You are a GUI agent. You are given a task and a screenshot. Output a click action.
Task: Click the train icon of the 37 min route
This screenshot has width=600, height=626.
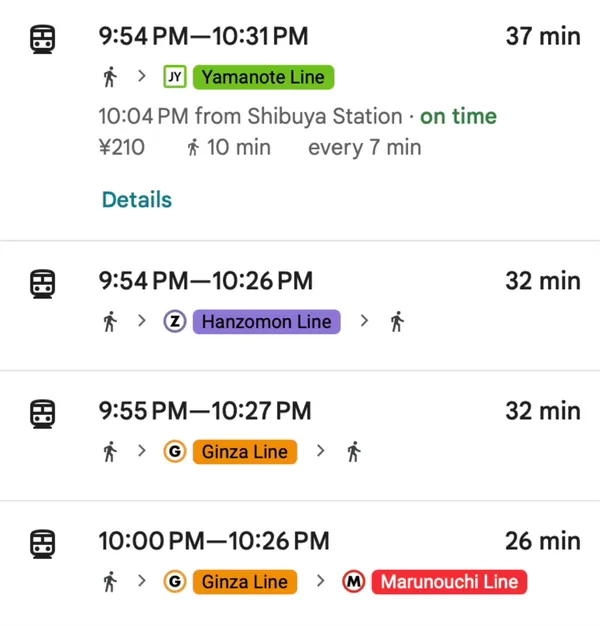coord(42,39)
